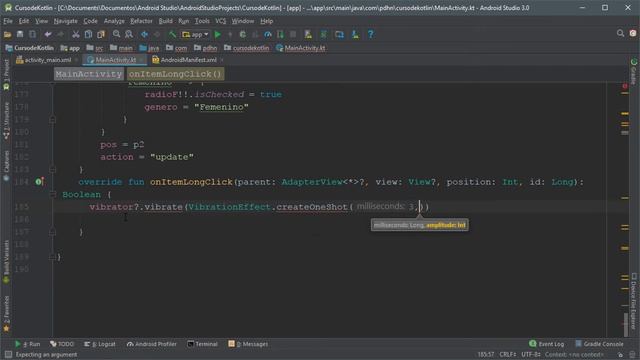Open the Navigate menu

click(x=65, y=21)
